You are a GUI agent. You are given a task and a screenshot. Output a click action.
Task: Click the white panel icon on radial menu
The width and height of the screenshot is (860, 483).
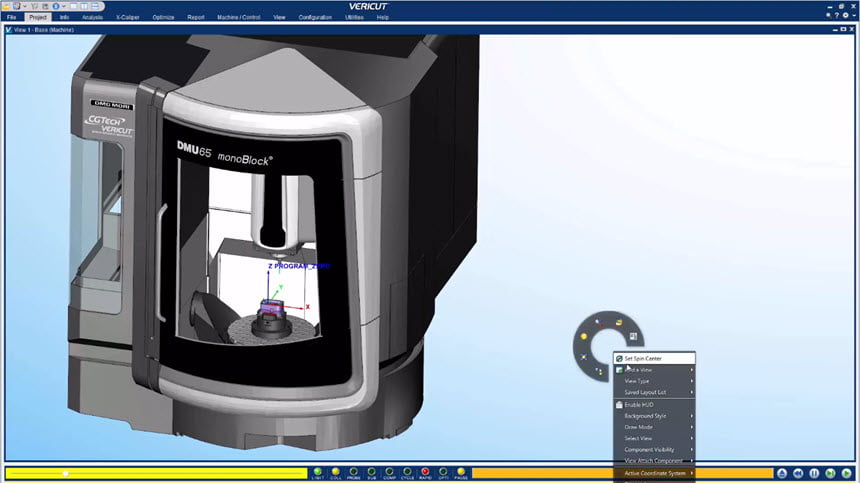click(633, 337)
